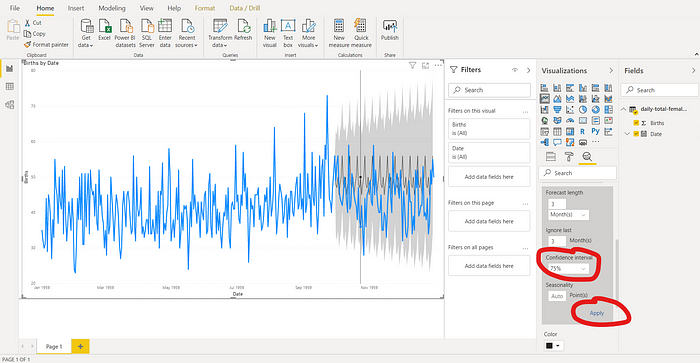700x363 pixels.
Task: Connect to Power BI datasets
Action: 125,33
